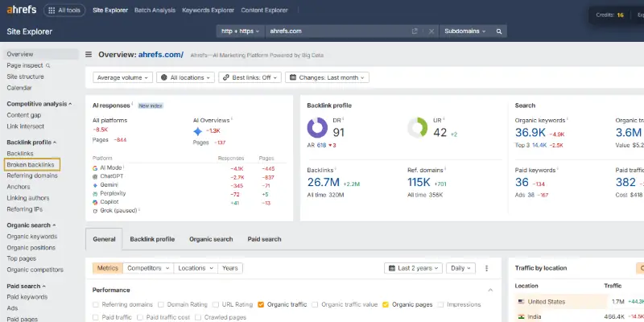Open Changes: Last month dropdown
Screen dimensions: 644x322
327,77
